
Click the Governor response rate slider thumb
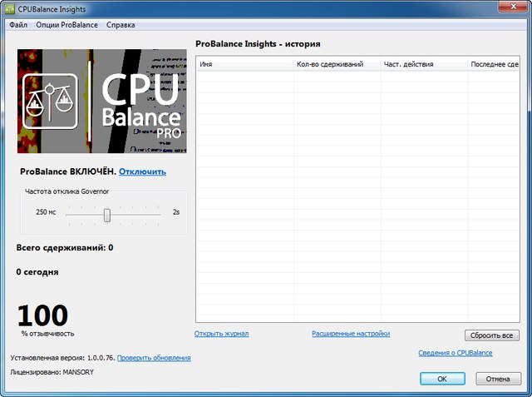coord(107,215)
